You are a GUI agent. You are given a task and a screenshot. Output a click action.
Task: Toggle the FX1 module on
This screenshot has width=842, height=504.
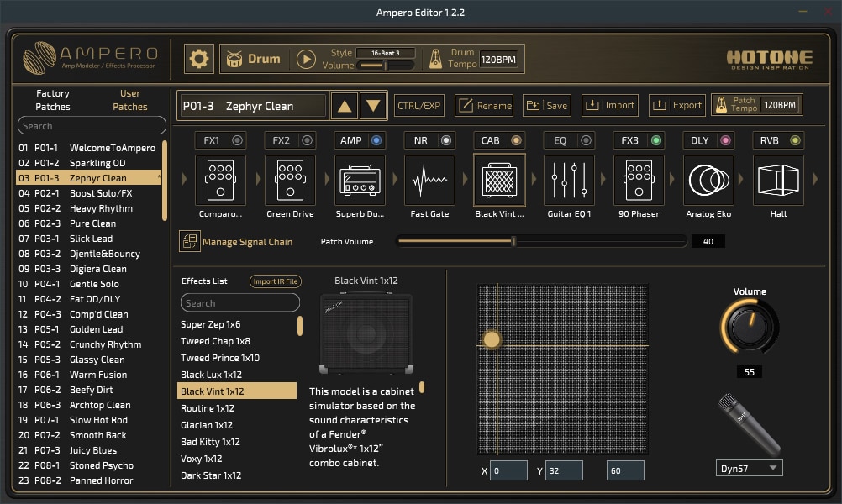coord(237,140)
